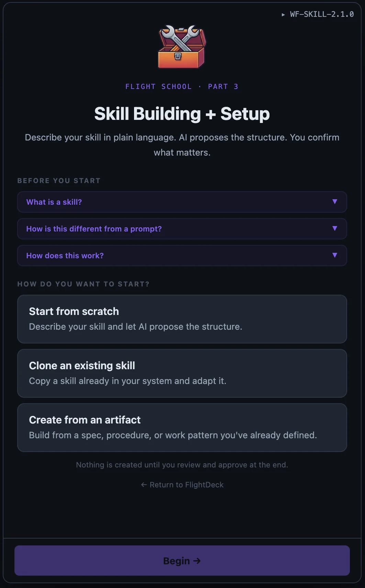Image resolution: width=365 pixels, height=588 pixels.
Task: Click the arrow icon beside WF-SKILL-2.1.0
Action: [283, 14]
